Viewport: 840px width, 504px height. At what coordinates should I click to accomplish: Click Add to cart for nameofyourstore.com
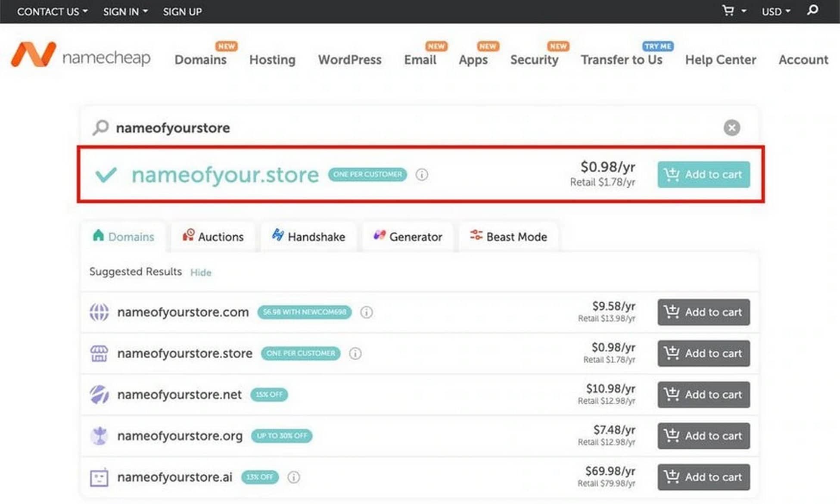(704, 312)
